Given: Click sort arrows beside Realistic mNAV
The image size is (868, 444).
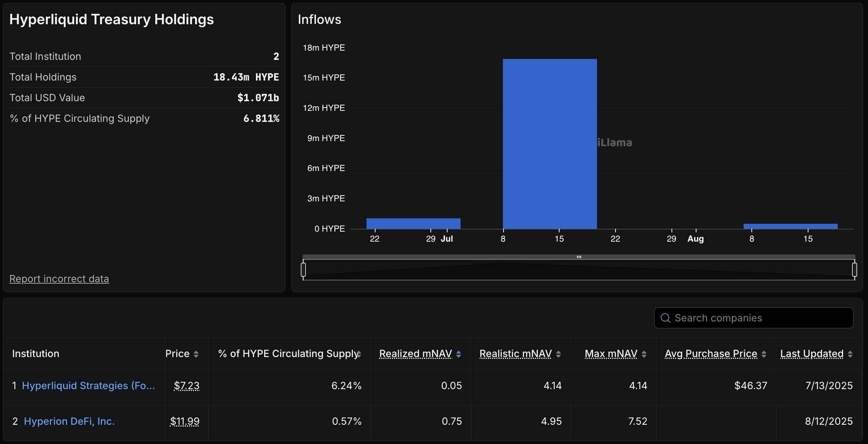Looking at the screenshot, I should [558, 354].
